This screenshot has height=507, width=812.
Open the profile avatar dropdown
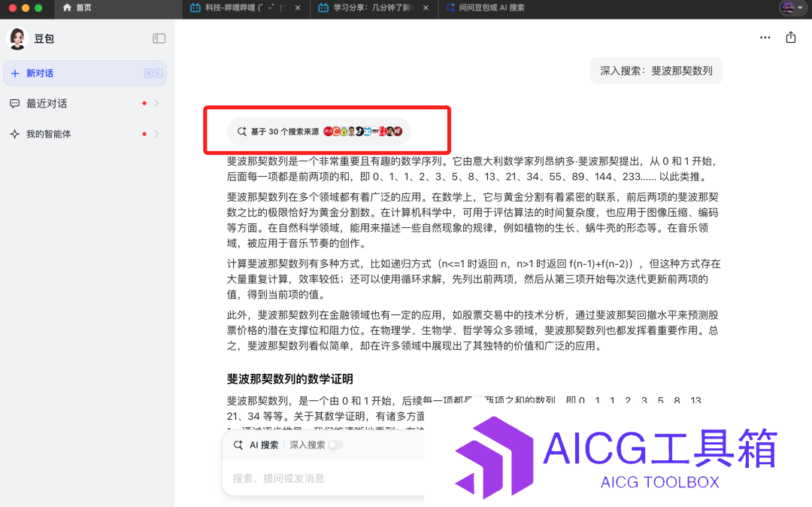coord(792,8)
